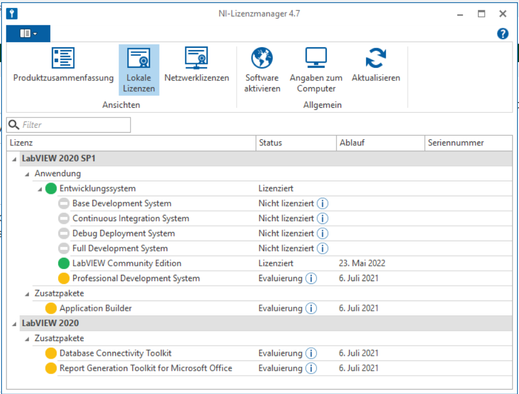The image size is (519, 394).
Task: Collapse the Anwendung node
Action: 27,174
